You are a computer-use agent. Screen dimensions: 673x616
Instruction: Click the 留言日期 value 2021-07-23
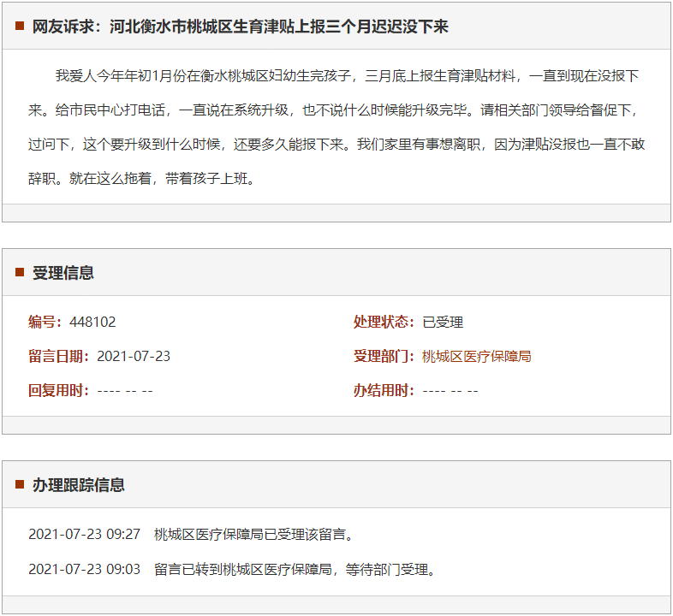134,356
